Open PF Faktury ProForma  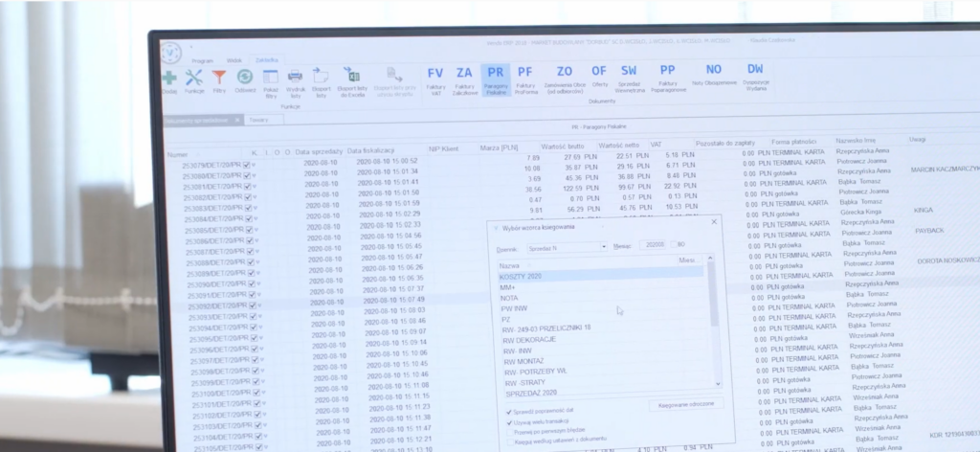(x=525, y=80)
